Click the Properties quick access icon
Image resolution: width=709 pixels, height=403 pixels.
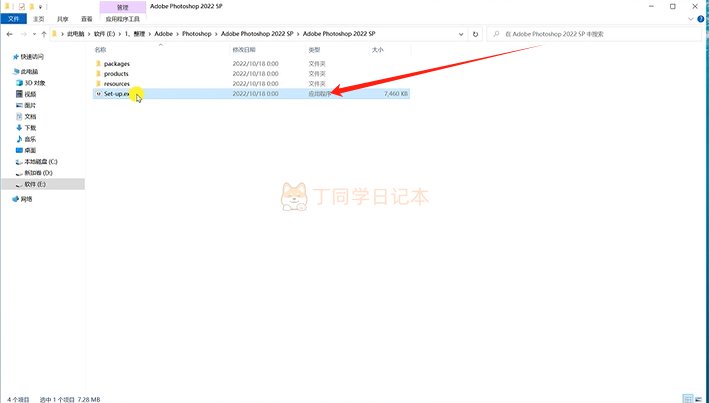tap(21, 6)
